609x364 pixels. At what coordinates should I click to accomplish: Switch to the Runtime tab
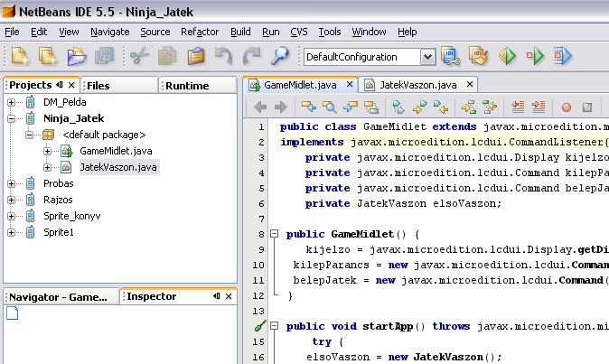(199, 86)
